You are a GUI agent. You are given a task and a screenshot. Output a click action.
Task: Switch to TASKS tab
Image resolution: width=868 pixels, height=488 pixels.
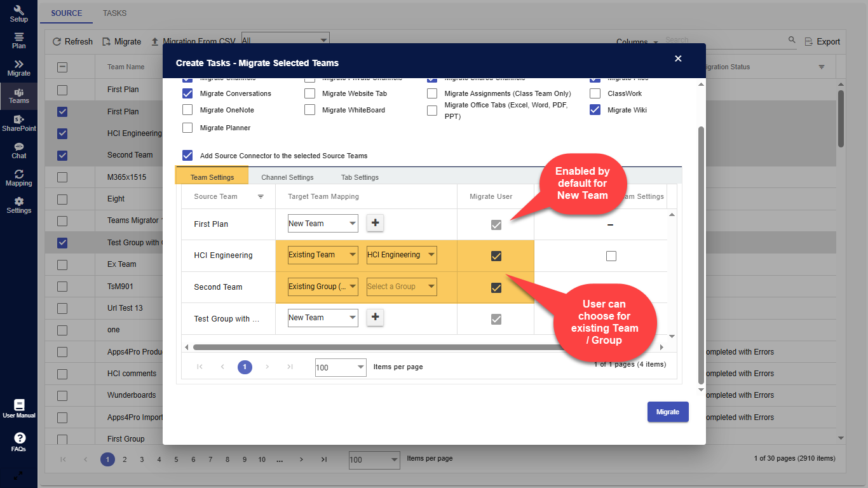pyautogui.click(x=115, y=13)
